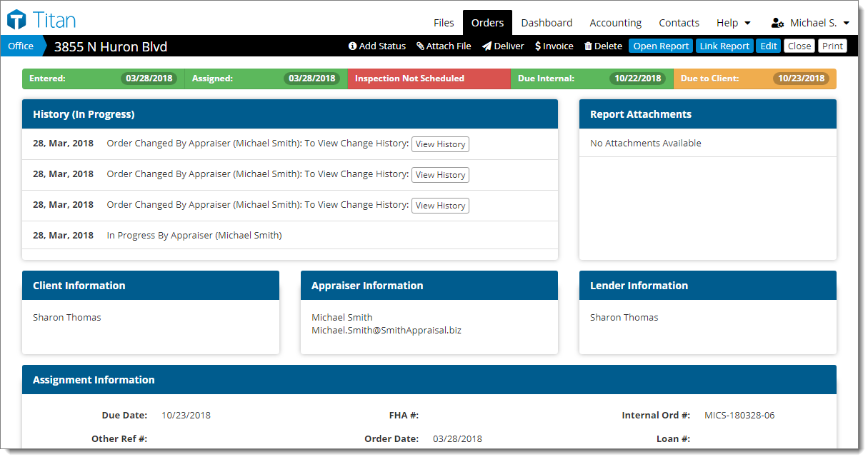Click the Order Date value 03/28/2018
Image resolution: width=868 pixels, height=457 pixels.
click(457, 438)
